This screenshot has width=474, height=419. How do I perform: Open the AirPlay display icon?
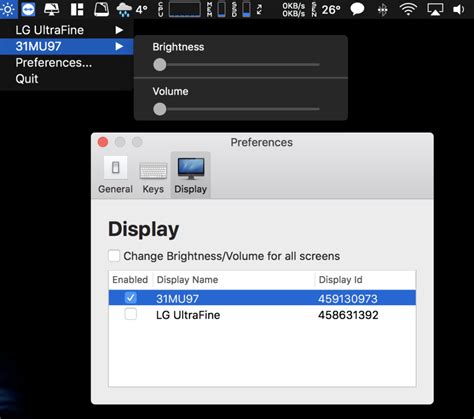click(x=435, y=10)
